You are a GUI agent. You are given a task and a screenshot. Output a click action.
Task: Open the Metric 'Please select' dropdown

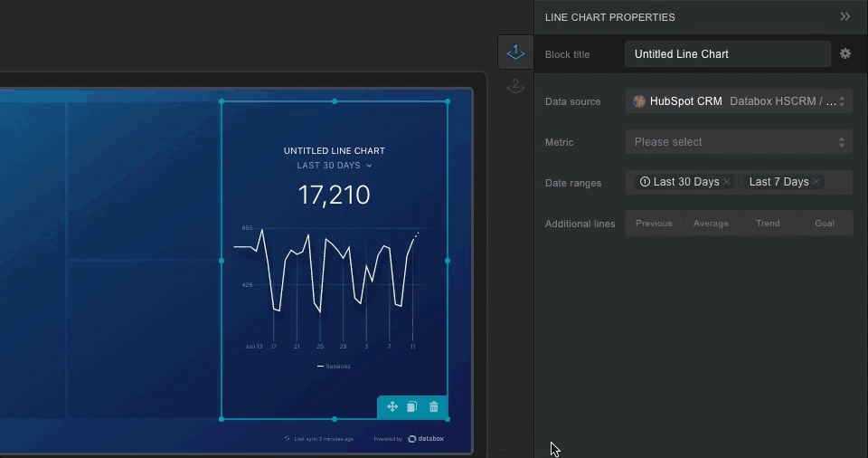click(739, 142)
